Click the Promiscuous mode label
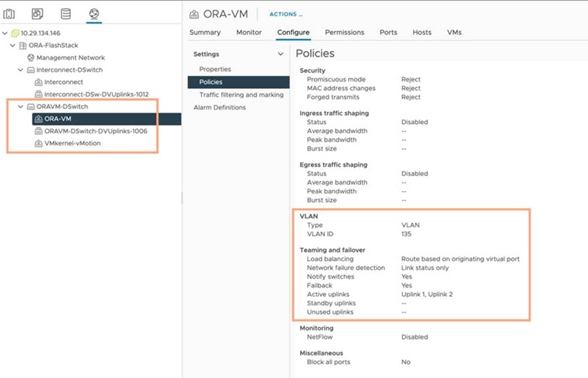588x378 pixels. (336, 79)
